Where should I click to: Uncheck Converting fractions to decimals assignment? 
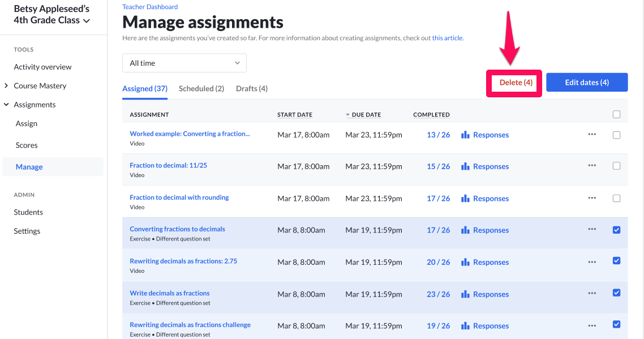point(616,230)
